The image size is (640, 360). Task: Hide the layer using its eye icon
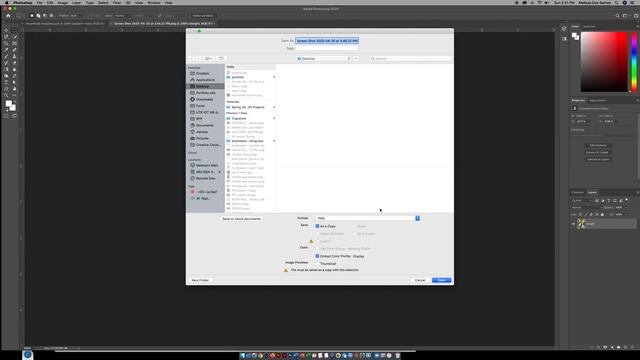[x=573, y=224]
